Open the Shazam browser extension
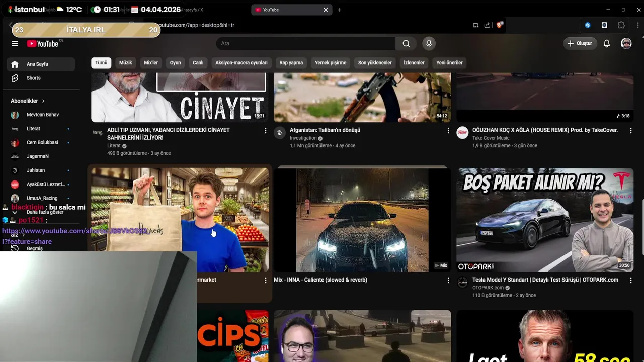This screenshot has height=362, width=644. 588,25
